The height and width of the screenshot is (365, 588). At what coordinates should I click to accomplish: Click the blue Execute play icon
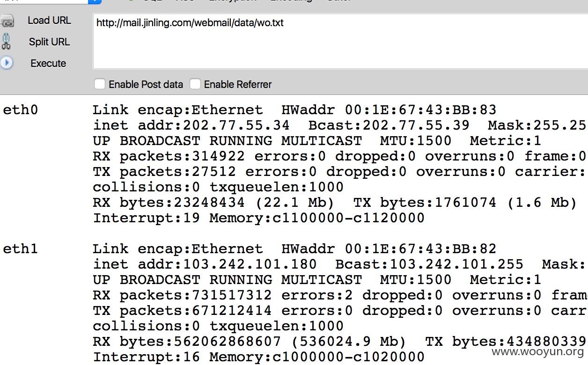7,63
